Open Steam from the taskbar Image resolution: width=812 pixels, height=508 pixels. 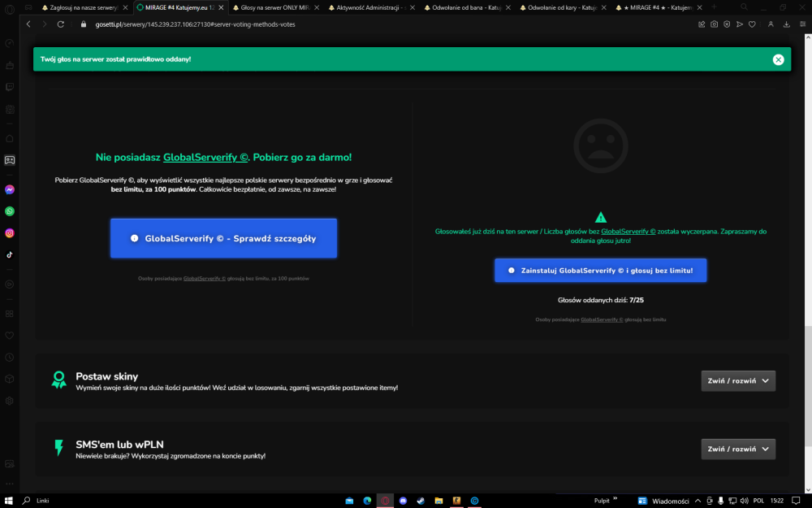421,501
